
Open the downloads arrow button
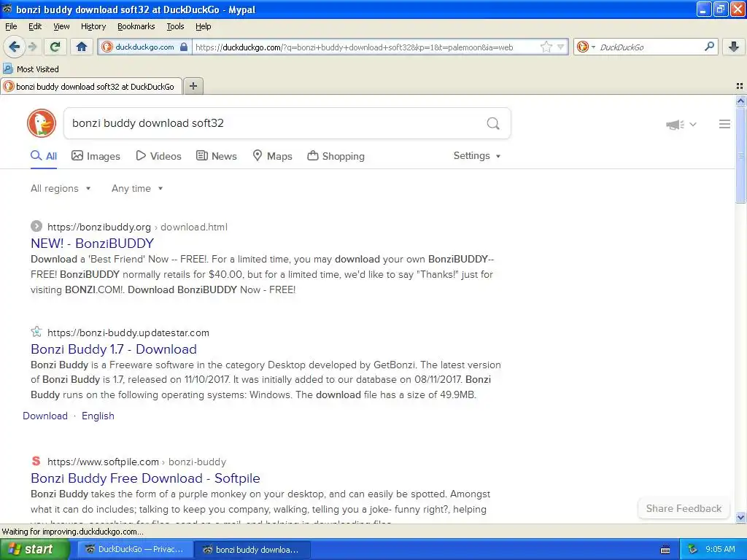[x=734, y=47]
